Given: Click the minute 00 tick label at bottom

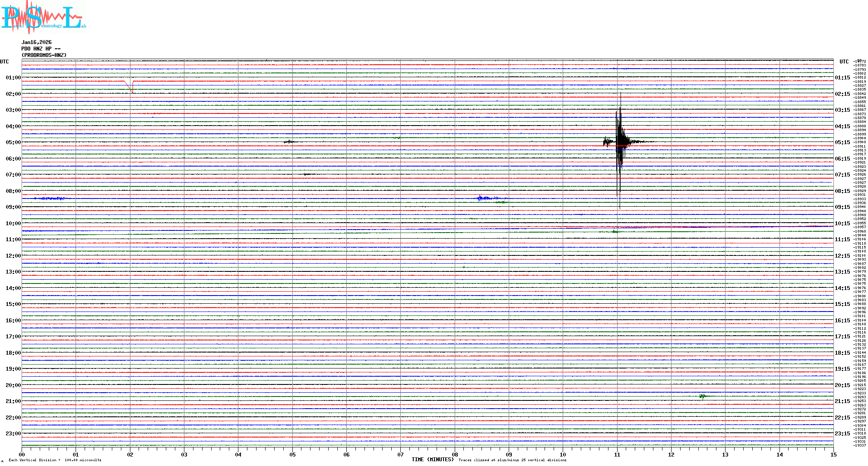Looking at the screenshot, I should [22, 454].
